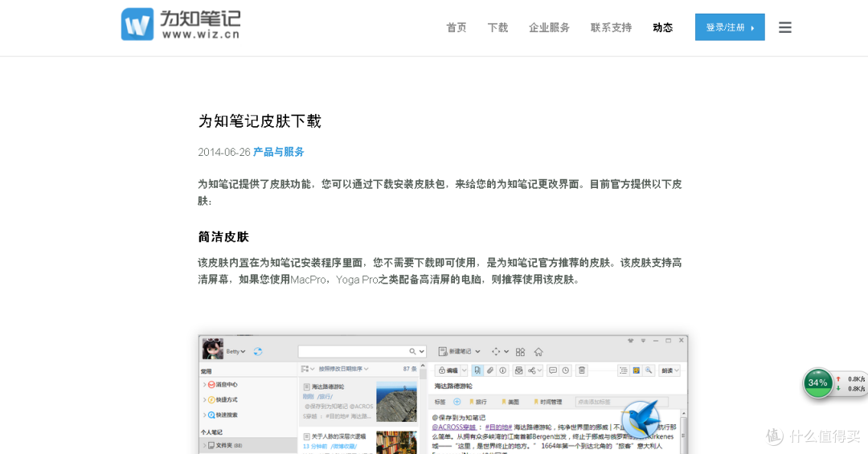Open the dropdown arrow next to 编辑
The image size is (868, 454).
point(465,370)
